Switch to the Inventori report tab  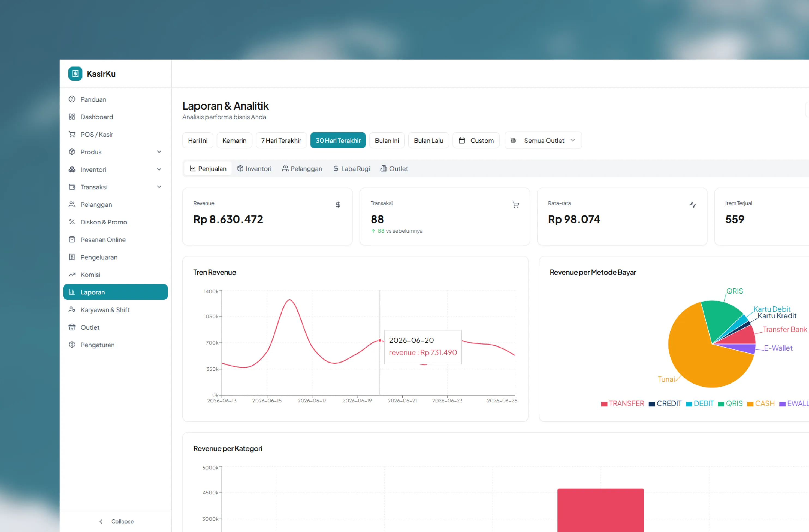pyautogui.click(x=254, y=169)
